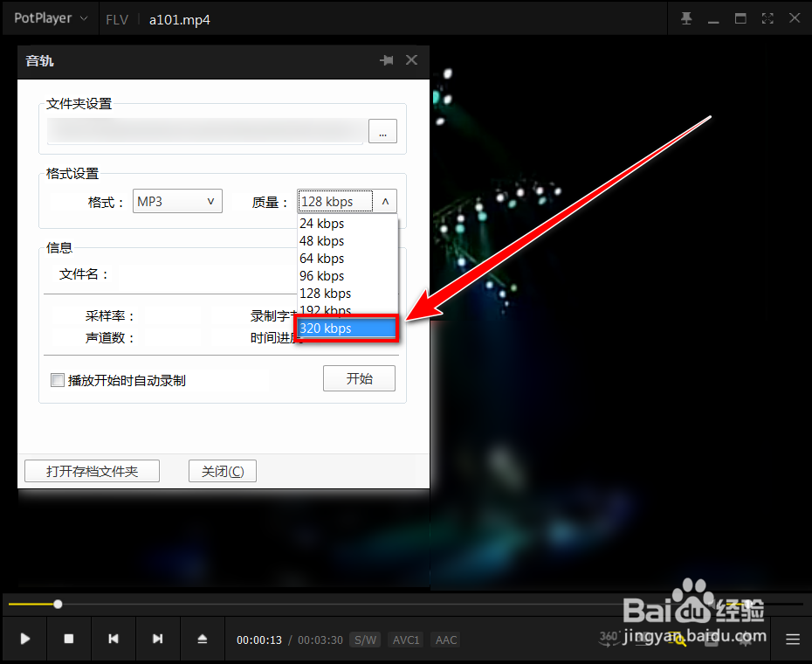Close the PotPlayer window

coord(795,18)
